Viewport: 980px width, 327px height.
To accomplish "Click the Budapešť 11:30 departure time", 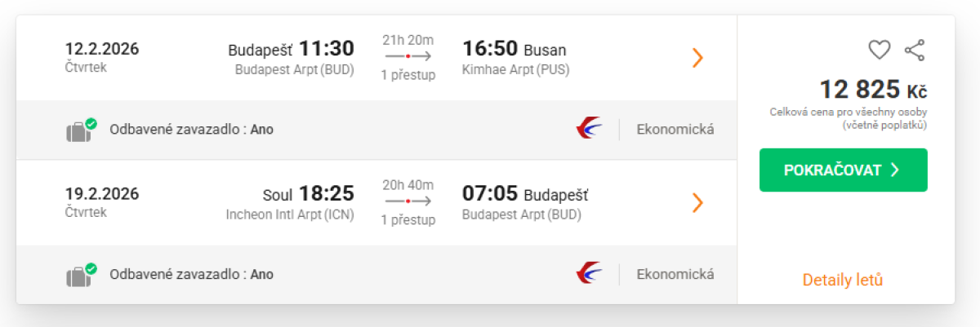I will point(326,49).
